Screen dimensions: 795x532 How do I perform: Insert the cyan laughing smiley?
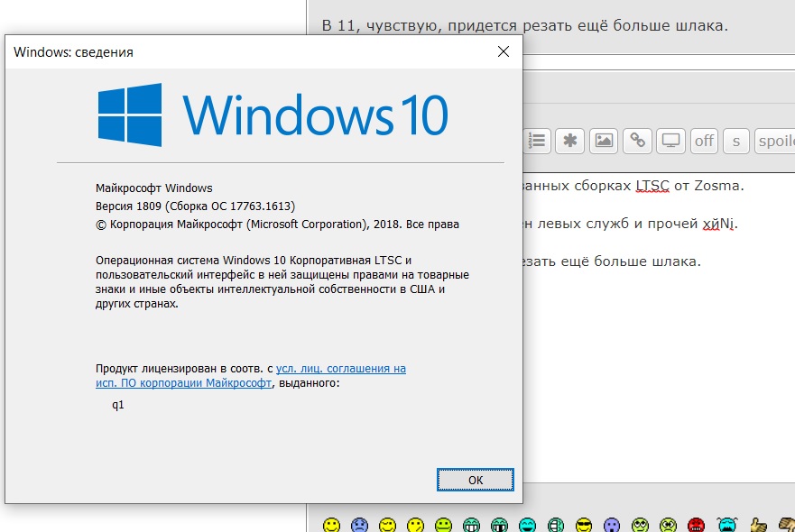[x=528, y=525]
